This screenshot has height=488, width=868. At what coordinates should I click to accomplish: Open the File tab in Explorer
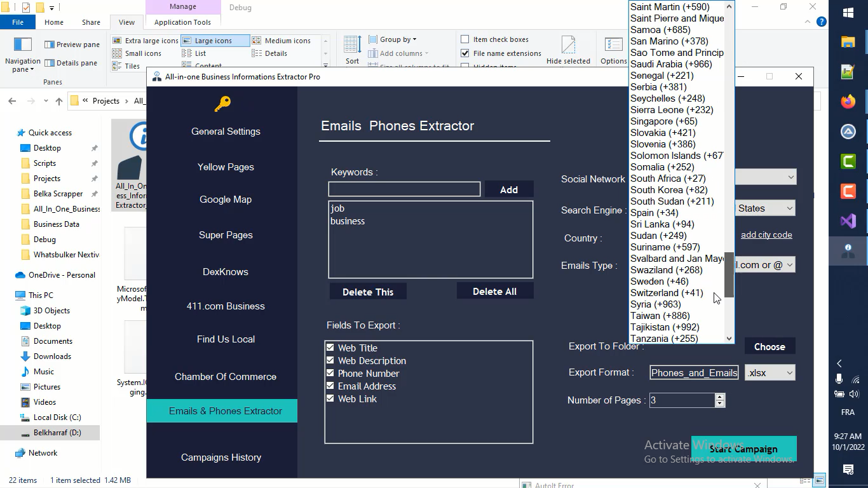point(18,22)
